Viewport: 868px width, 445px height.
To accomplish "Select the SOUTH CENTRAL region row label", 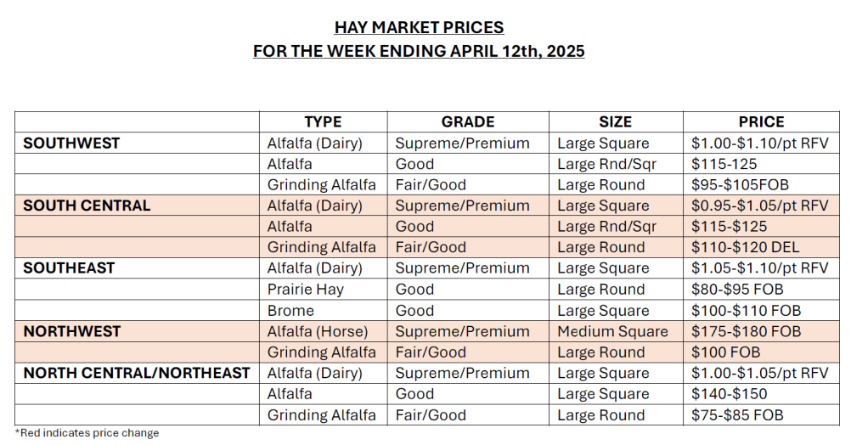I will pos(87,206).
